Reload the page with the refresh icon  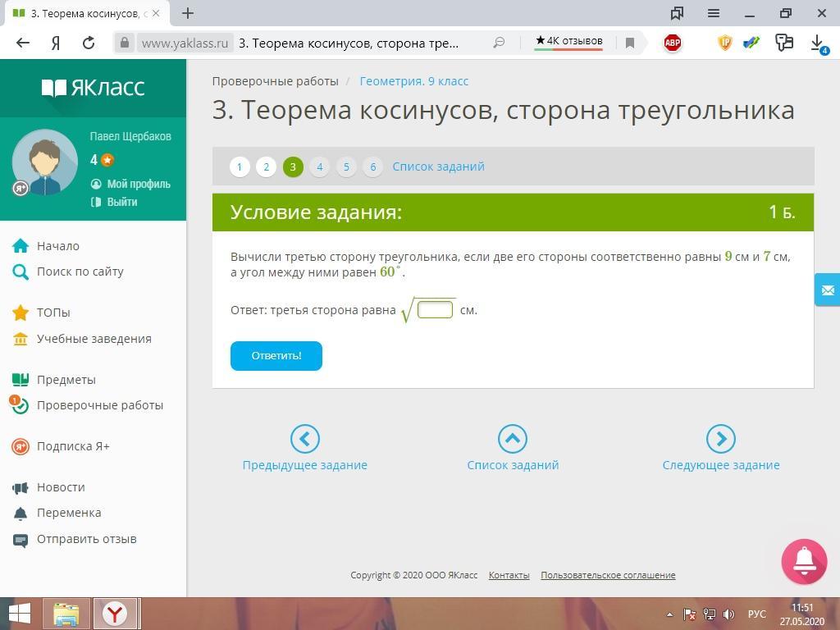coord(89,43)
